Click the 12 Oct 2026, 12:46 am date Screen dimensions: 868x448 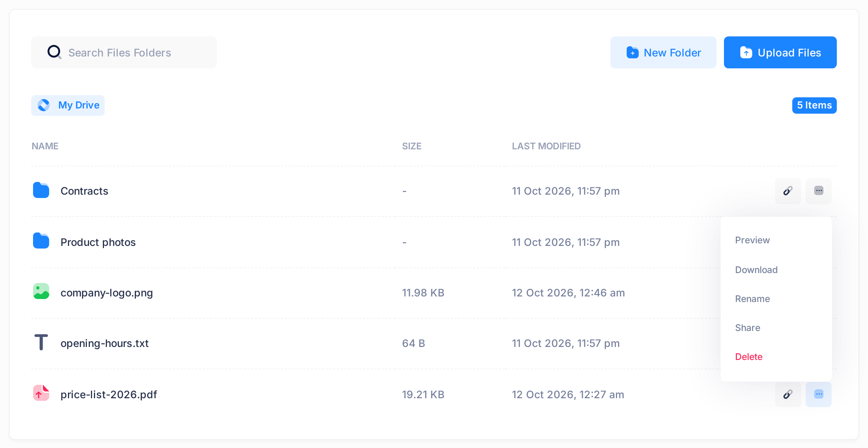[568, 293]
